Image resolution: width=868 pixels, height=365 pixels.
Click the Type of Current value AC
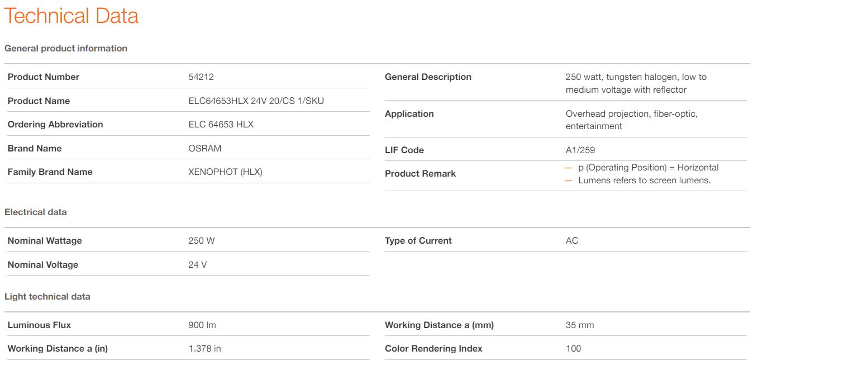coord(572,240)
